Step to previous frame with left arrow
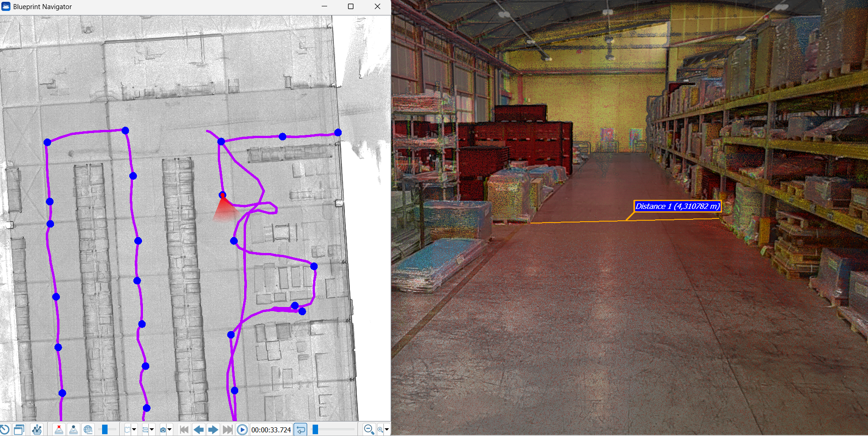 (x=198, y=429)
